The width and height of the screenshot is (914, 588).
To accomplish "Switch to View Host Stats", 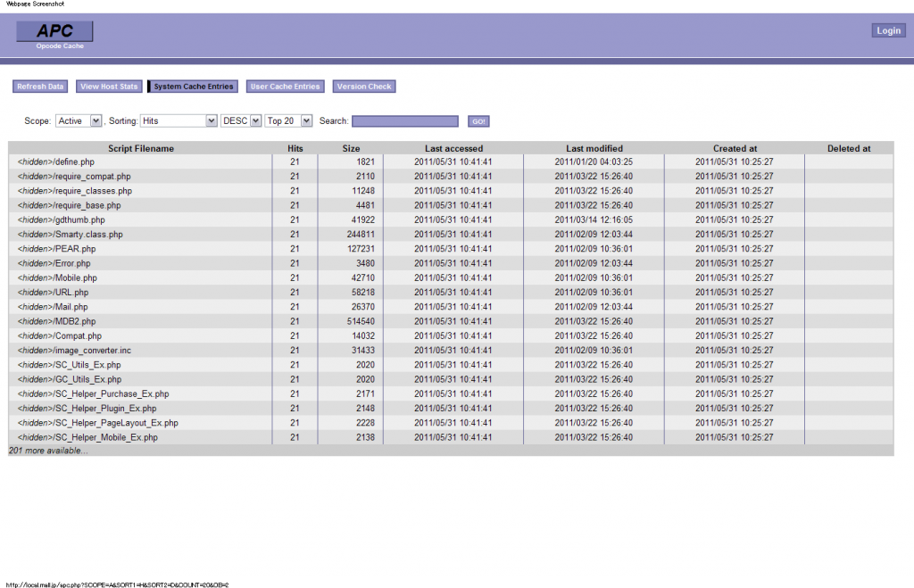I will [x=109, y=87].
